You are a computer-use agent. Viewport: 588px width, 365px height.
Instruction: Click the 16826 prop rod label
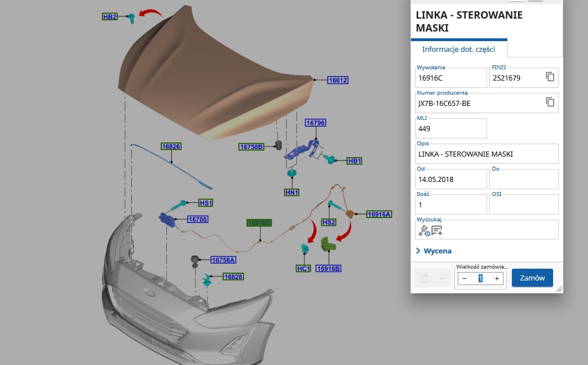171,146
